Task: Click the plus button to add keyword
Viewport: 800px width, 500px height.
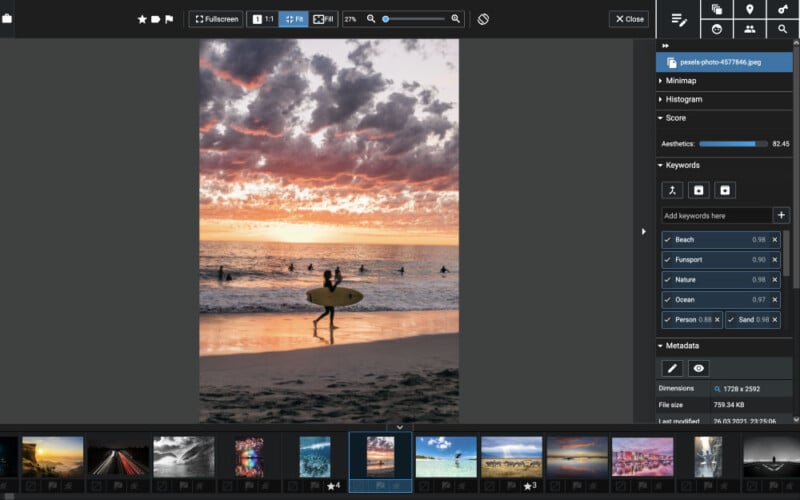Action: click(x=781, y=215)
